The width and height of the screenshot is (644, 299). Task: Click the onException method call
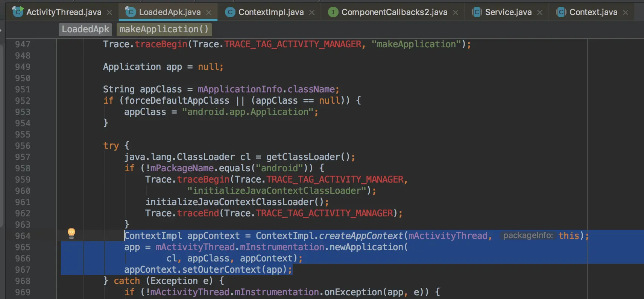(353, 292)
